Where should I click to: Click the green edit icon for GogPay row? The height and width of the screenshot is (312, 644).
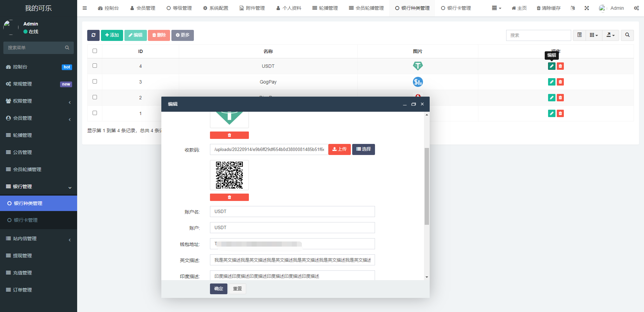point(551,82)
